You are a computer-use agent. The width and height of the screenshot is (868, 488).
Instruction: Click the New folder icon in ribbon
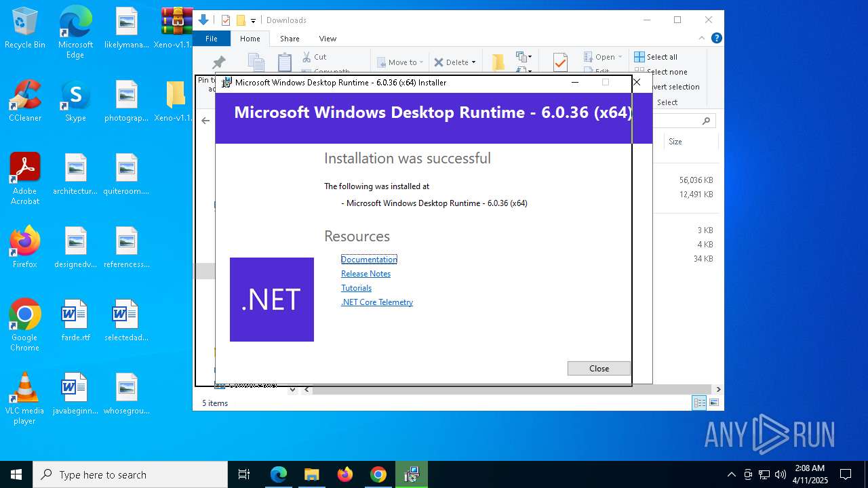point(498,62)
